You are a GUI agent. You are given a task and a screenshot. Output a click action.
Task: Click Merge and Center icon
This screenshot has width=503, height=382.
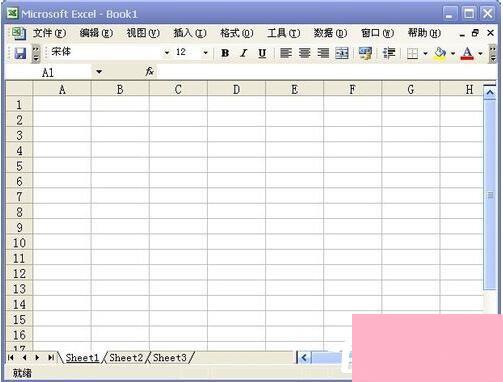342,53
